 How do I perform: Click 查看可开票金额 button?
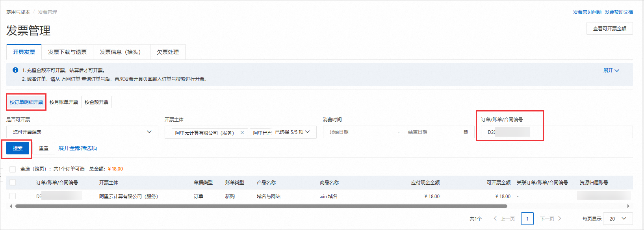click(610, 28)
